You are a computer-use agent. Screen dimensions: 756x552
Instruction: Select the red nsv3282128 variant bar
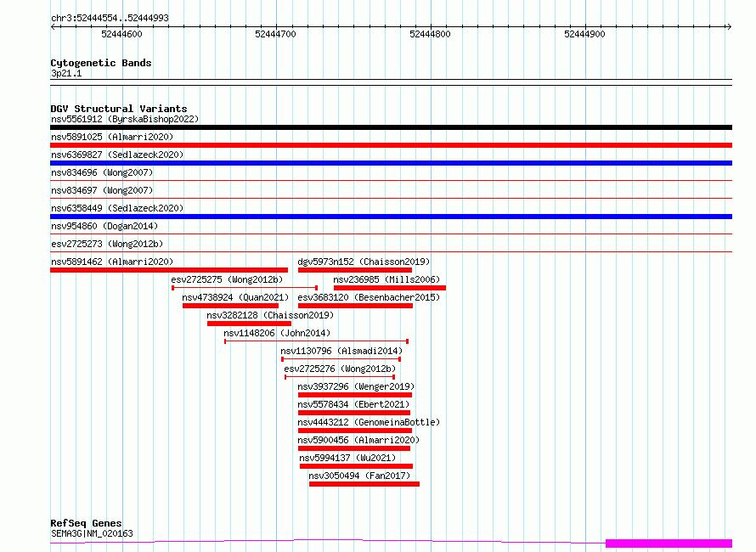(x=249, y=324)
